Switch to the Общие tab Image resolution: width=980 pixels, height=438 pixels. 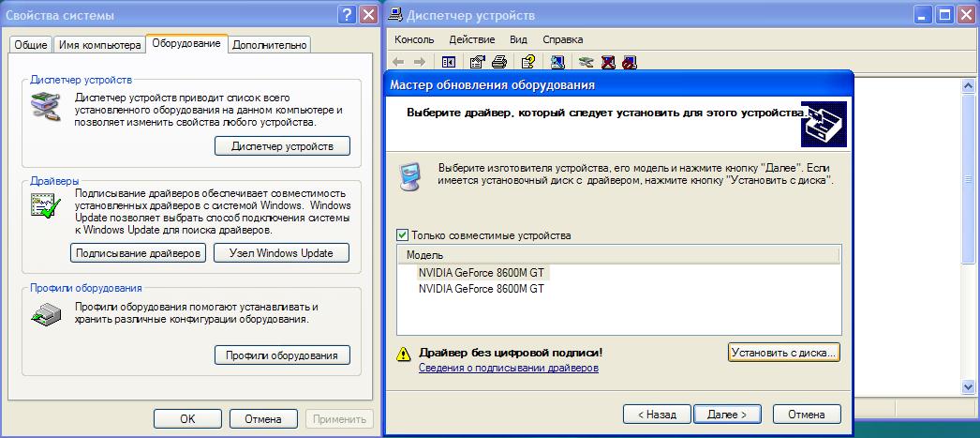31,45
